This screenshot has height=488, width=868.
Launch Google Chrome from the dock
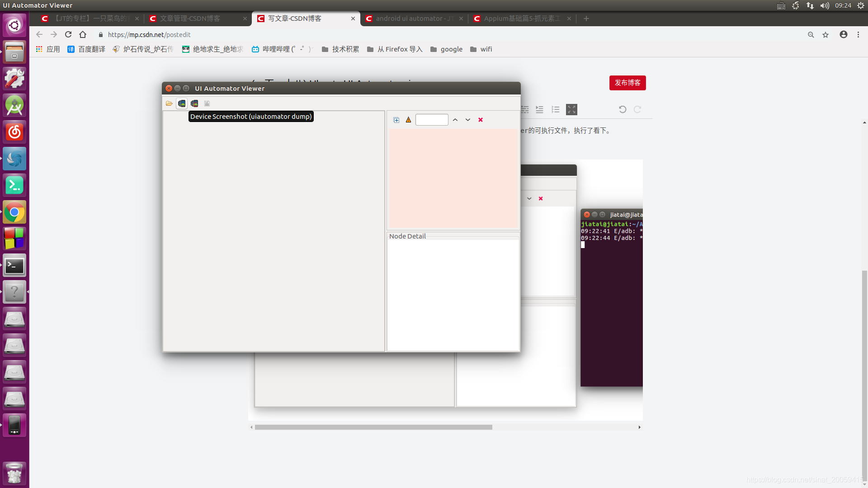(x=14, y=211)
